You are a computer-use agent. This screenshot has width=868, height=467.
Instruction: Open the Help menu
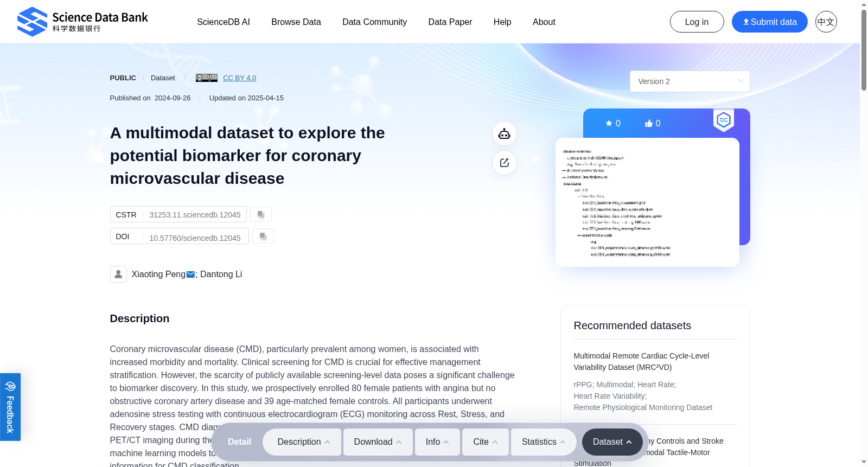coord(502,22)
